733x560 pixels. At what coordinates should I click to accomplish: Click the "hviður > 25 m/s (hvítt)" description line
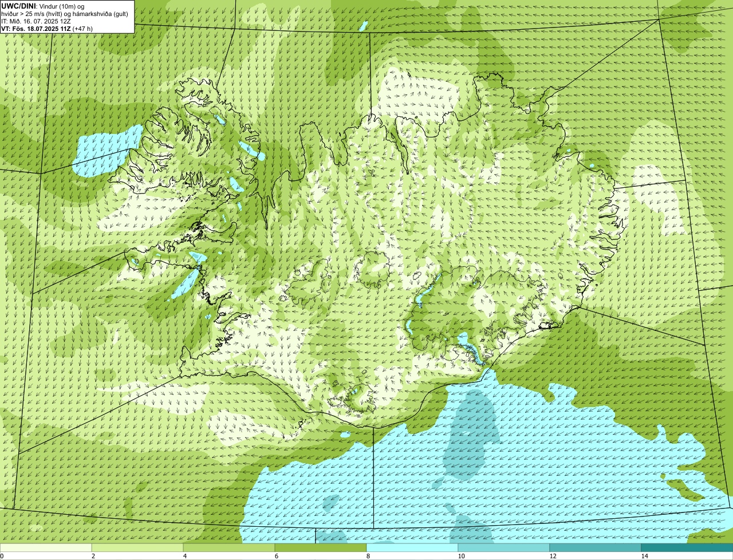(65, 13)
